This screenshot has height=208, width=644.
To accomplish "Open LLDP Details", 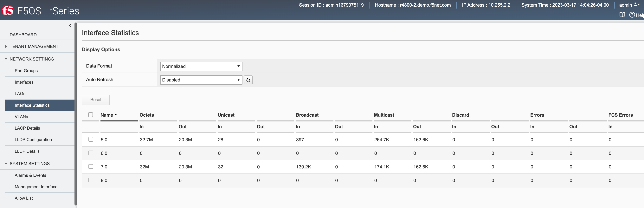I will click(27, 151).
